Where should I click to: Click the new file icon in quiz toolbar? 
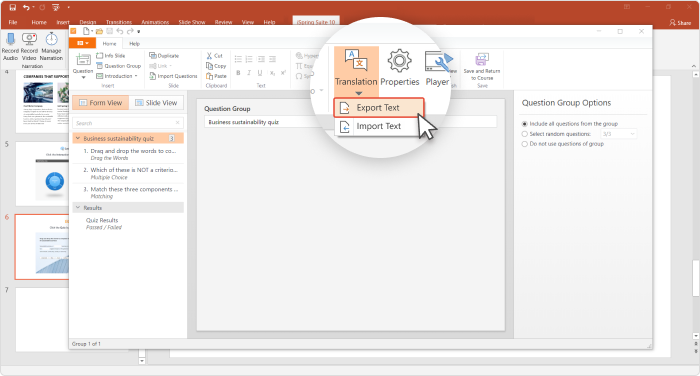[x=86, y=31]
